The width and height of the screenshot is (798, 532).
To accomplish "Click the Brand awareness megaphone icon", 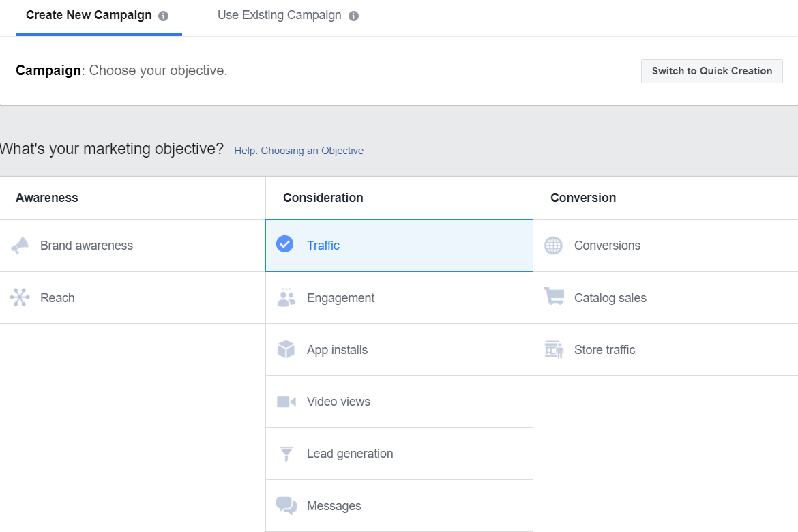I will pos(20,246).
